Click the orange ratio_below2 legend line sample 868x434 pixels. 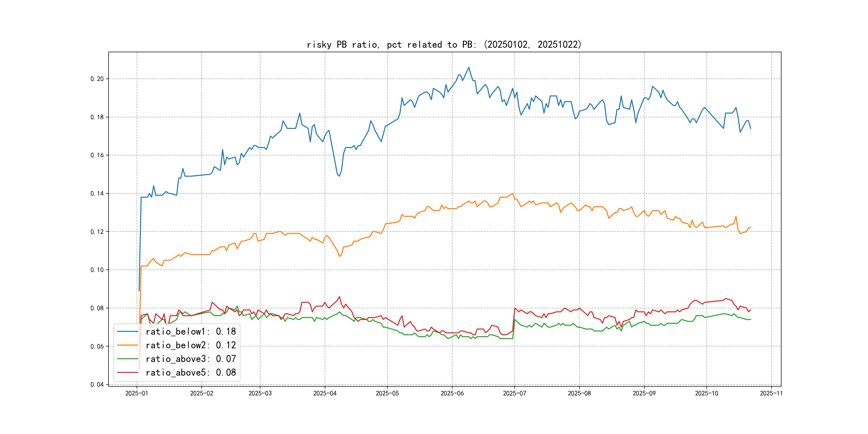pyautogui.click(x=127, y=345)
